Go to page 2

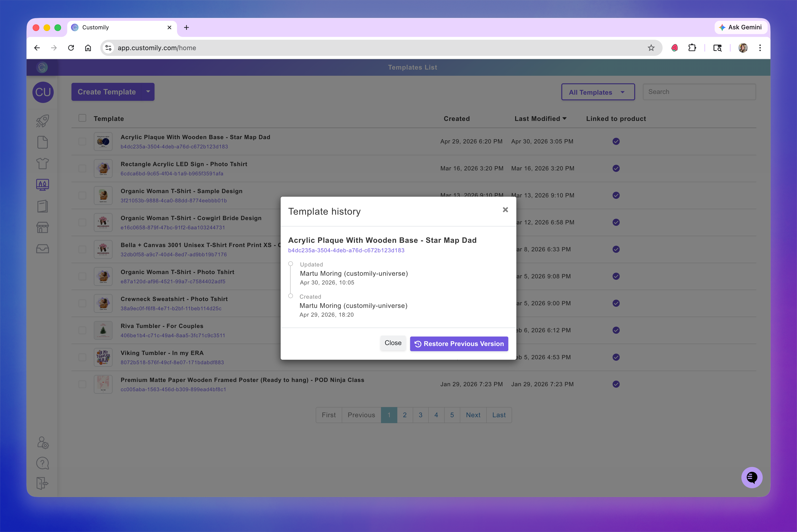404,415
